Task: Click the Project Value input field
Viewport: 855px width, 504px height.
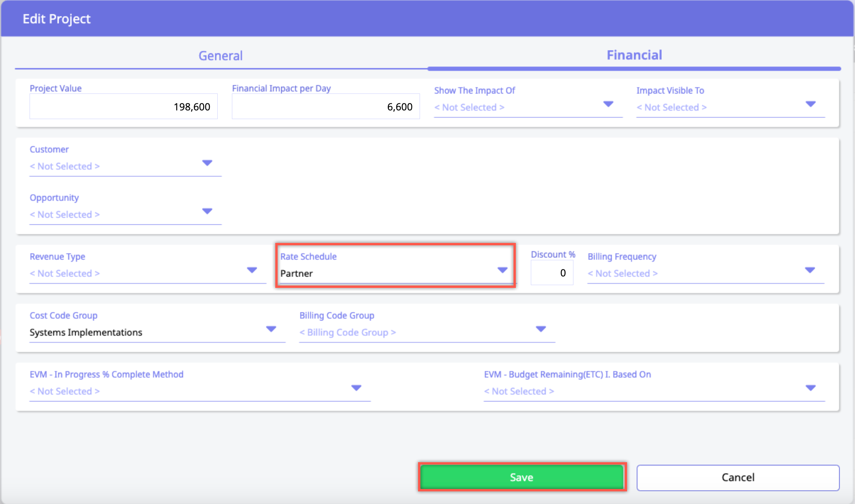Action: click(x=123, y=106)
